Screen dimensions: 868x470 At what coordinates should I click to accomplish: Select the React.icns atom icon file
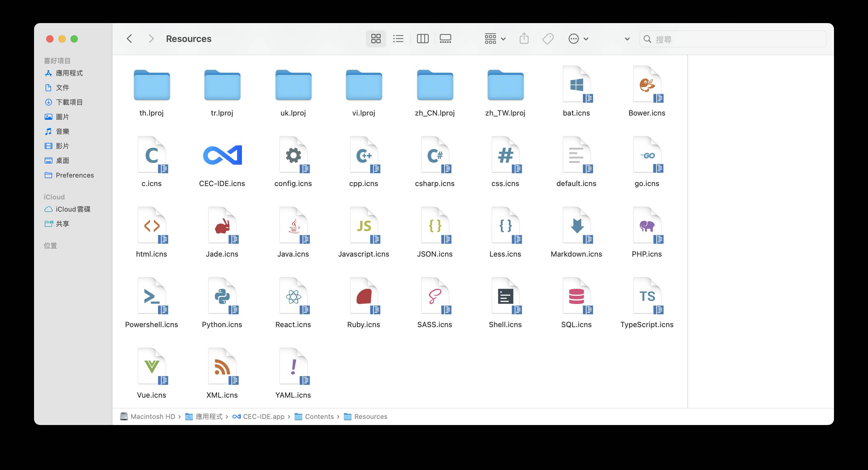pyautogui.click(x=293, y=296)
